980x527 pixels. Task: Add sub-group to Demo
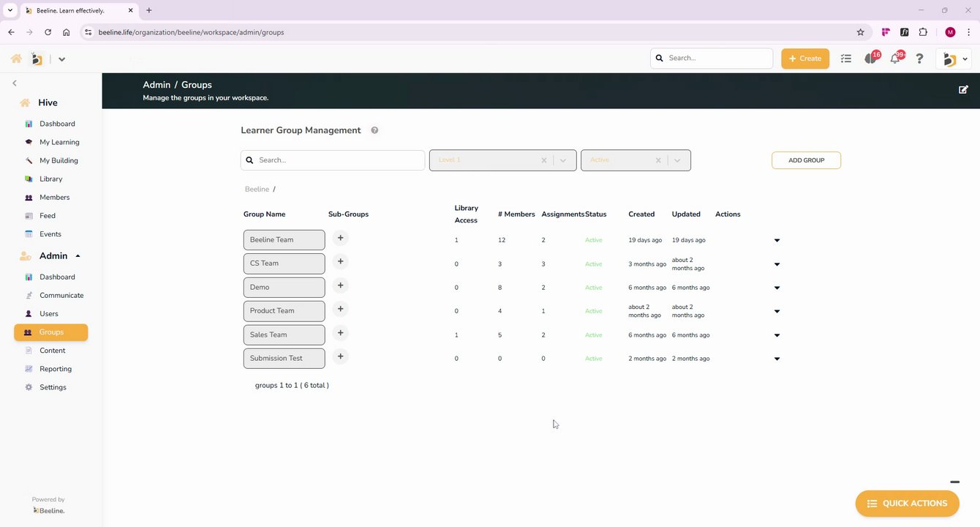(340, 285)
